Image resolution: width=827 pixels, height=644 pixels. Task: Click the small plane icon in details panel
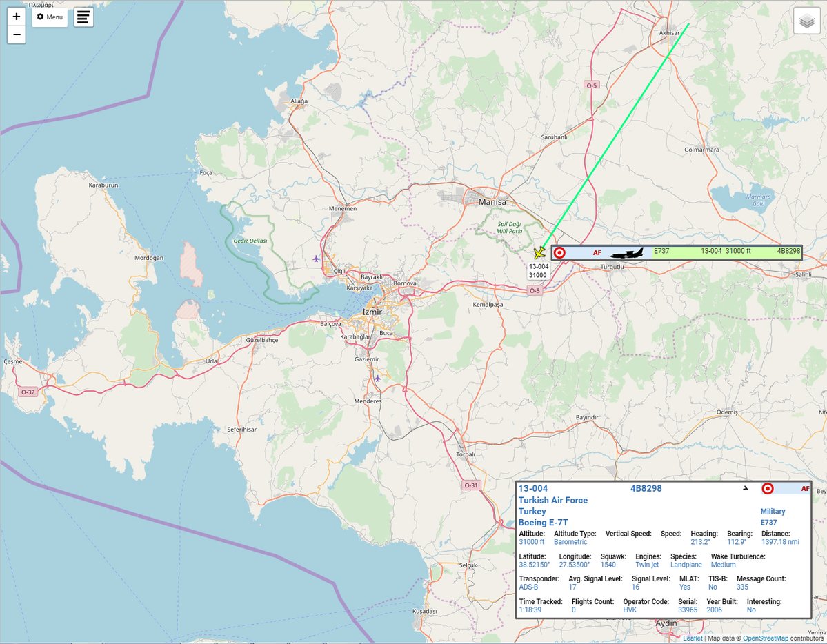744,489
